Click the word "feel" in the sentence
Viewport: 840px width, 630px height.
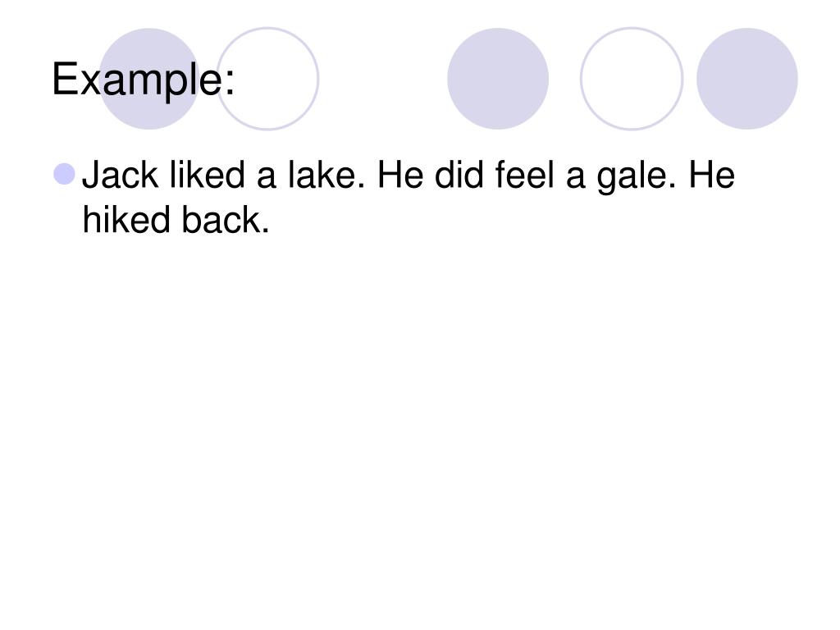point(524,175)
